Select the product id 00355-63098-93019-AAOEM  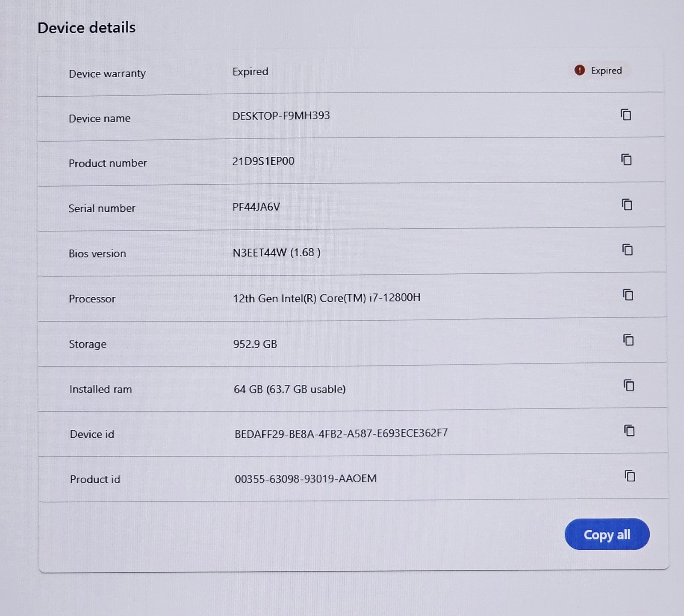[305, 478]
